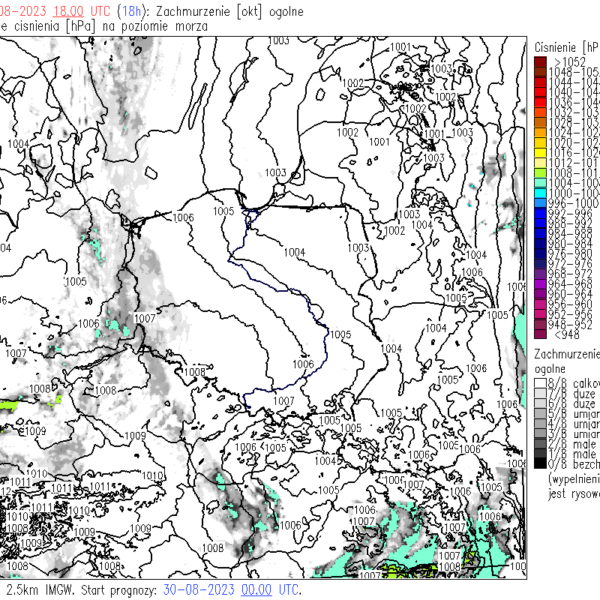Screen dimensions: 600x600
Task: Pick the 976-980 dark navy pressure swatch
Action: tap(541, 252)
